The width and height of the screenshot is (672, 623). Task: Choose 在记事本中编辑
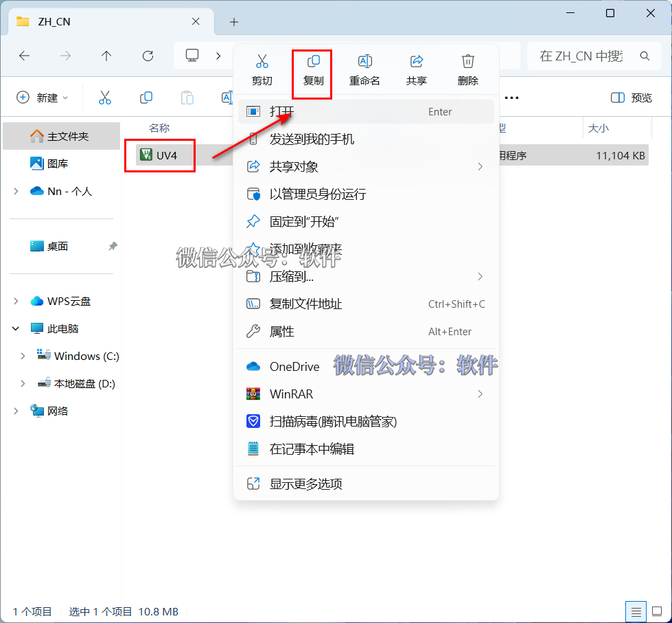point(366,449)
